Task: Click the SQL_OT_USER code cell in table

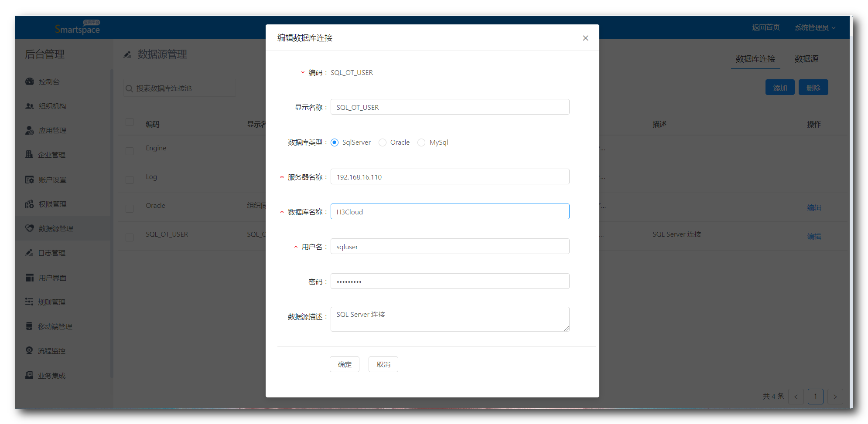Action: [167, 234]
